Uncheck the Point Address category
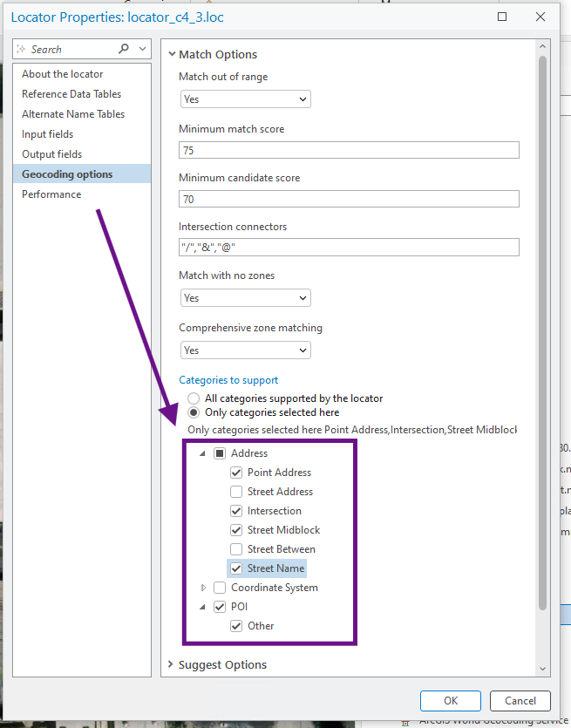 tap(236, 473)
